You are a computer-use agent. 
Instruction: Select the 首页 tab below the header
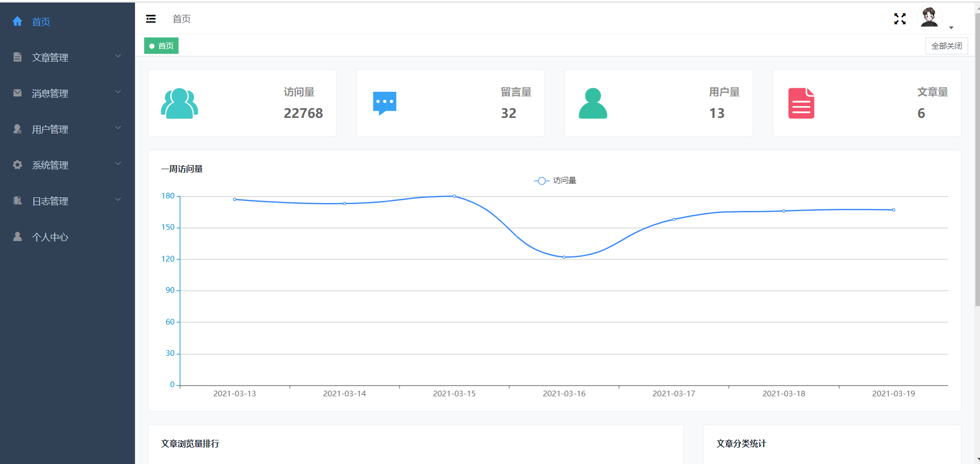(161, 46)
